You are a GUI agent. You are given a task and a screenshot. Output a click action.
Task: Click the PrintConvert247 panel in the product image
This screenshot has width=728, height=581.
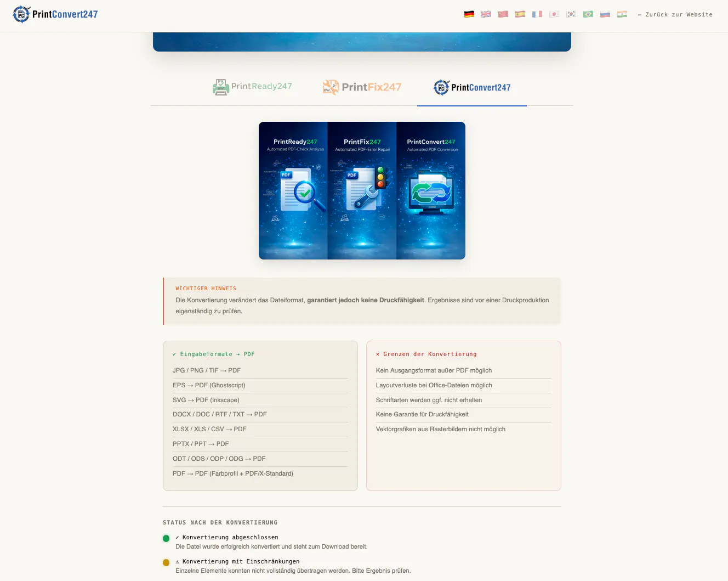coord(431,190)
